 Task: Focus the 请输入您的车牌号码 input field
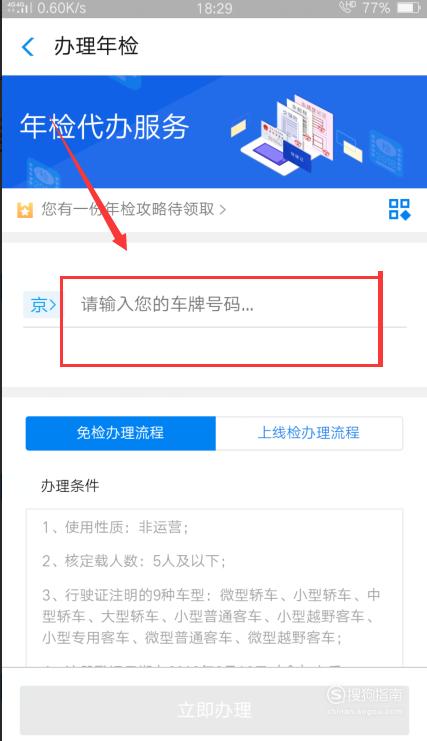[234, 305]
